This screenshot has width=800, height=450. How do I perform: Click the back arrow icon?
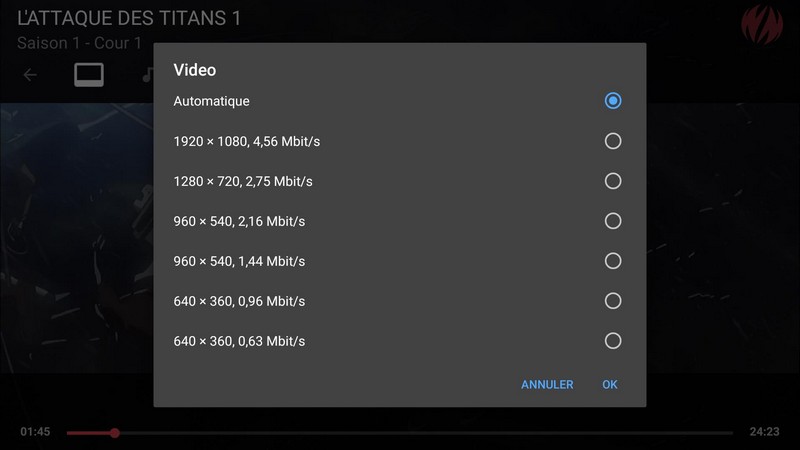coord(30,75)
